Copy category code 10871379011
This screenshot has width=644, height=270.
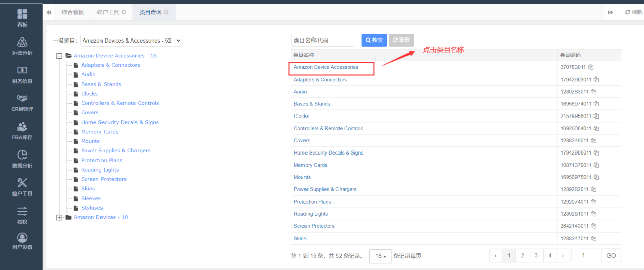596,165
